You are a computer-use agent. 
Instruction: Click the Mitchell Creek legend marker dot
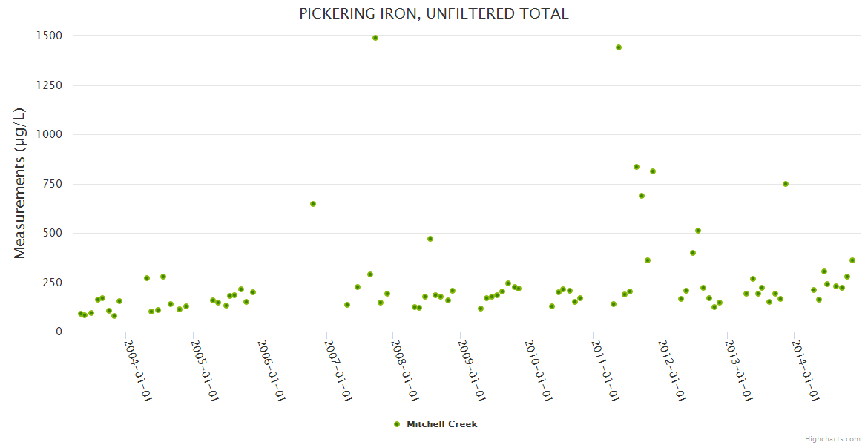(x=396, y=424)
